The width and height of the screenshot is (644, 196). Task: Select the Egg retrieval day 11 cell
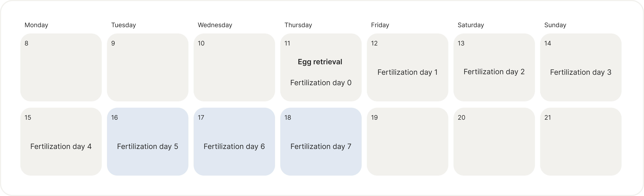tap(321, 67)
